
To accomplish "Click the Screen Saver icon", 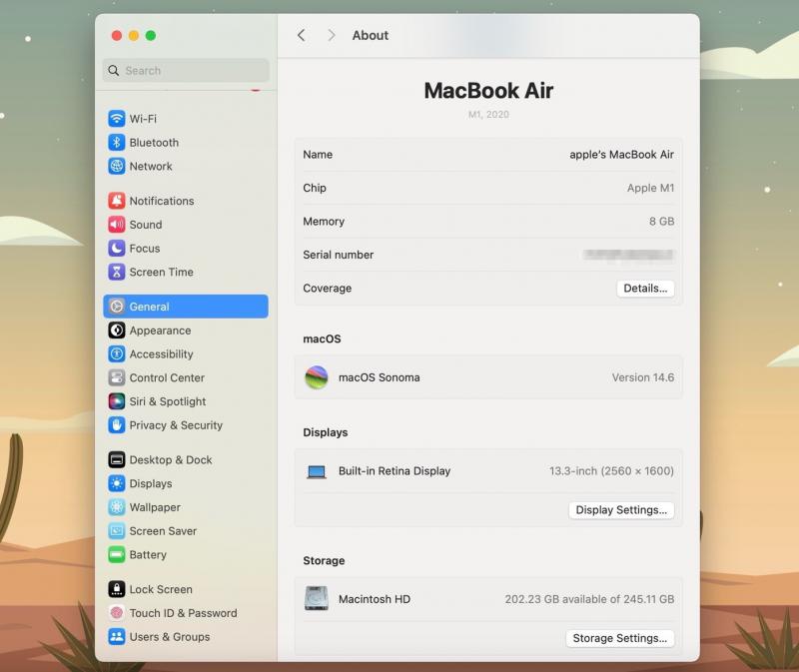I will point(116,531).
